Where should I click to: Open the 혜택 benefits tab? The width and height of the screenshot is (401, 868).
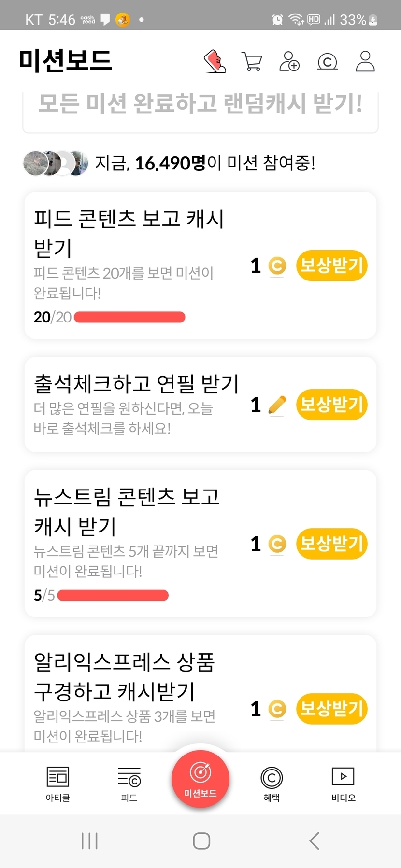(272, 783)
